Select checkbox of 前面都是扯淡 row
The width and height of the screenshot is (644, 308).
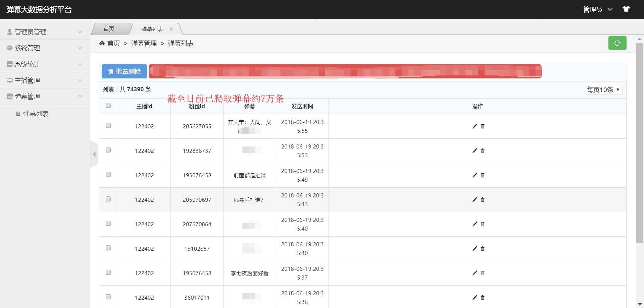108,175
